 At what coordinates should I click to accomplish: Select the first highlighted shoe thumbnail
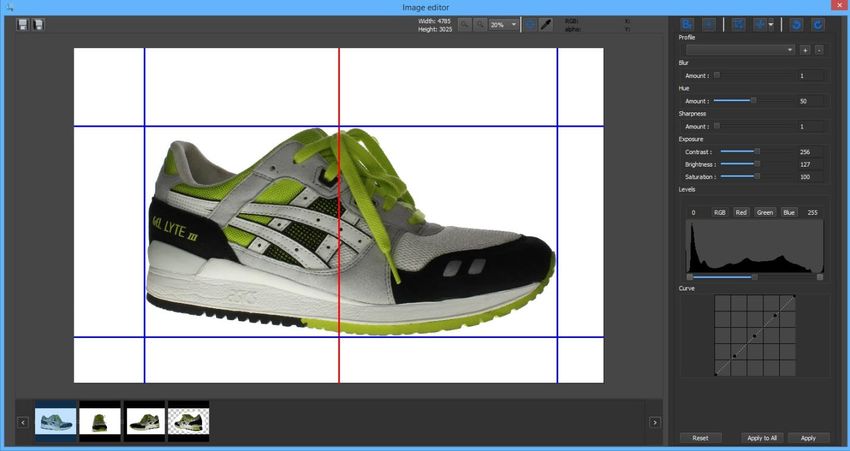55,421
